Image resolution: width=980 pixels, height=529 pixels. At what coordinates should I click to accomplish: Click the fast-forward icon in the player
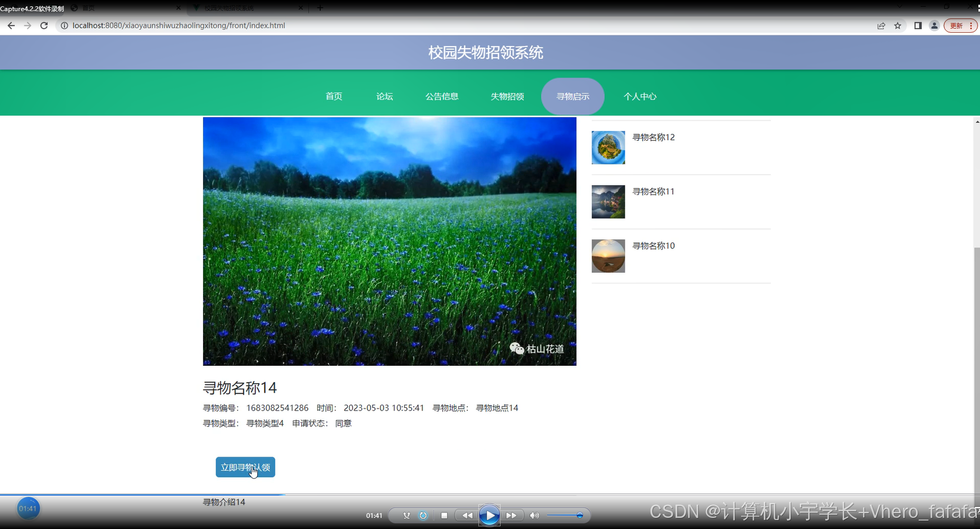[511, 515]
